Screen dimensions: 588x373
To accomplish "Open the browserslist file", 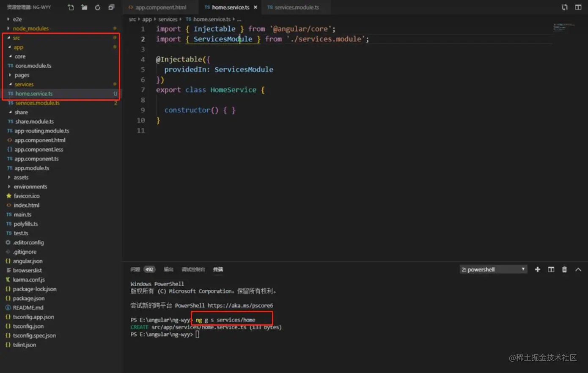I will [x=27, y=270].
